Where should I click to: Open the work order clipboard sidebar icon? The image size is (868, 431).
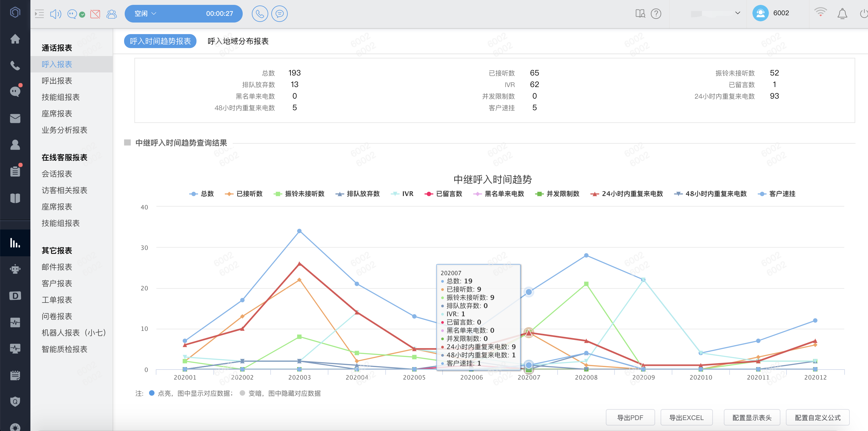click(x=15, y=171)
